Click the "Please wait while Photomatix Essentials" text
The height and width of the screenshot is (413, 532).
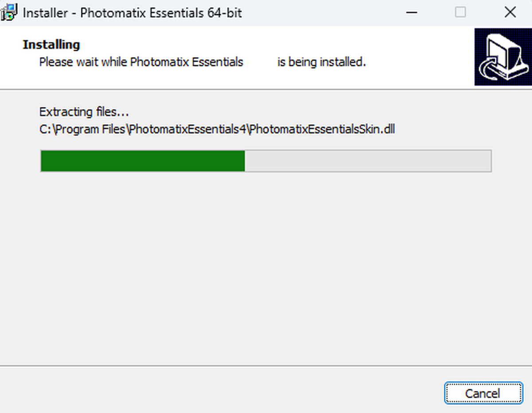point(141,62)
